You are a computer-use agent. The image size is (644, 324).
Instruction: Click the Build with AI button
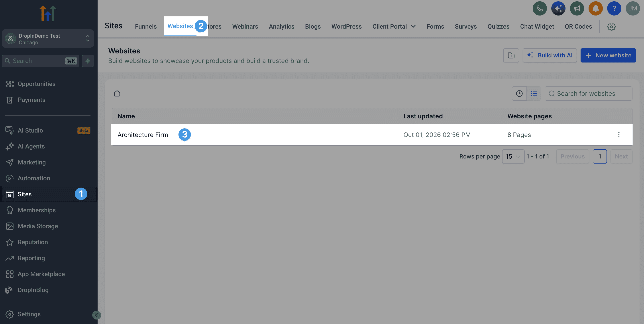(550, 55)
